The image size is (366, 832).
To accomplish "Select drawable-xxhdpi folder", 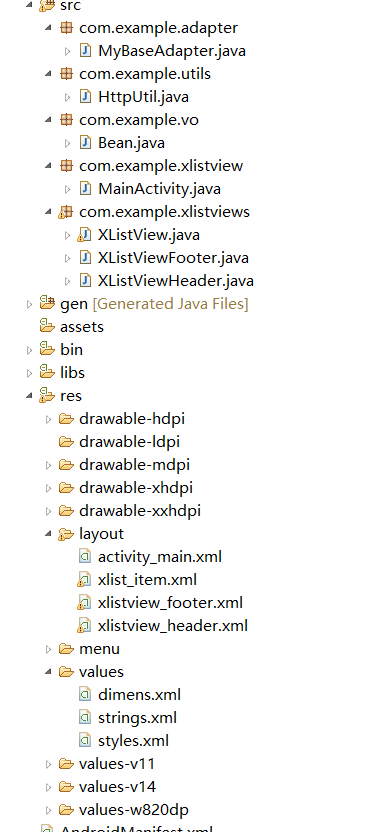I will [x=140, y=511].
